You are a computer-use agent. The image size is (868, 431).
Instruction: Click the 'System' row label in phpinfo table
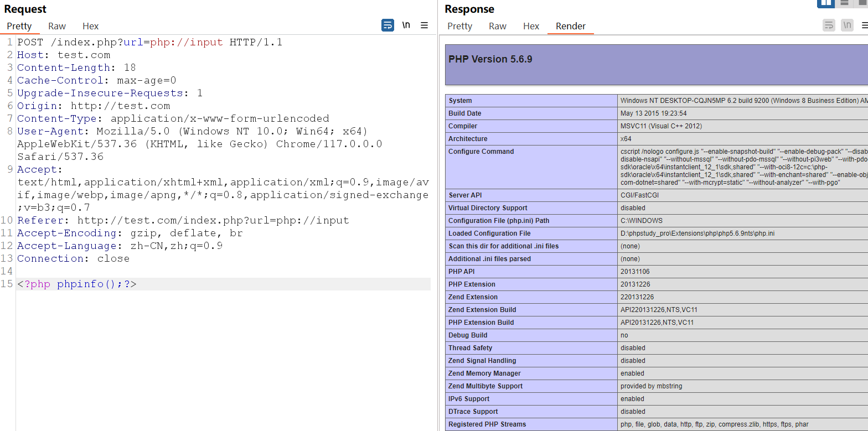coord(461,101)
